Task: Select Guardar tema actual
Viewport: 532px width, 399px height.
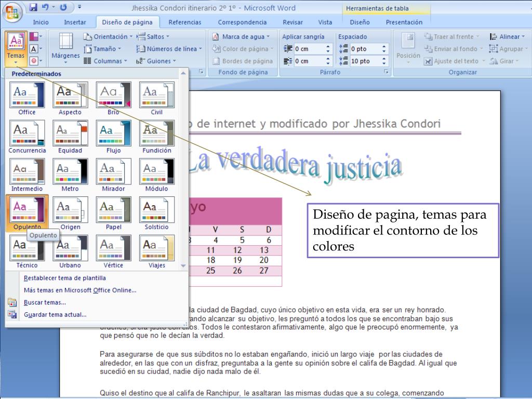Action: (x=55, y=314)
